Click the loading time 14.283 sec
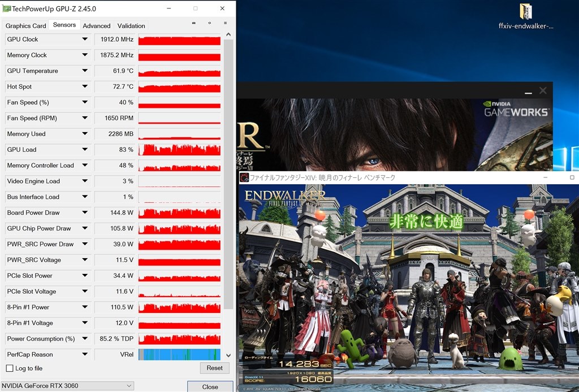 click(305, 364)
